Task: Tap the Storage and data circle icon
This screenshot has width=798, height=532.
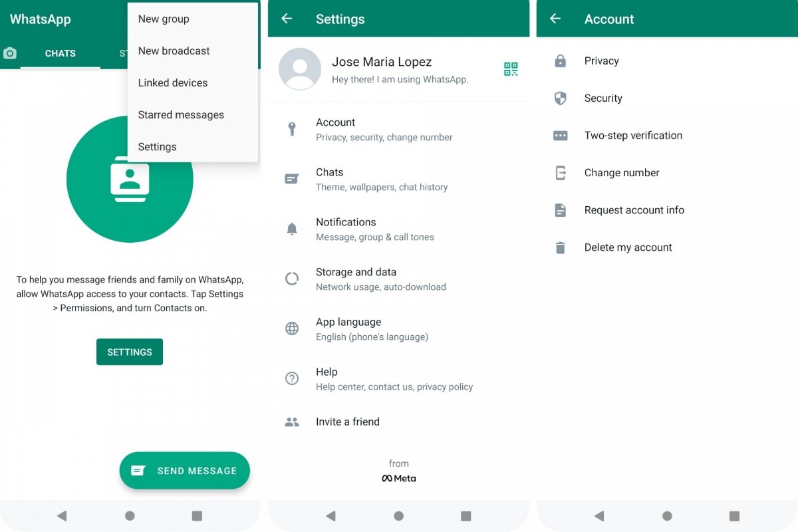Action: tap(291, 279)
